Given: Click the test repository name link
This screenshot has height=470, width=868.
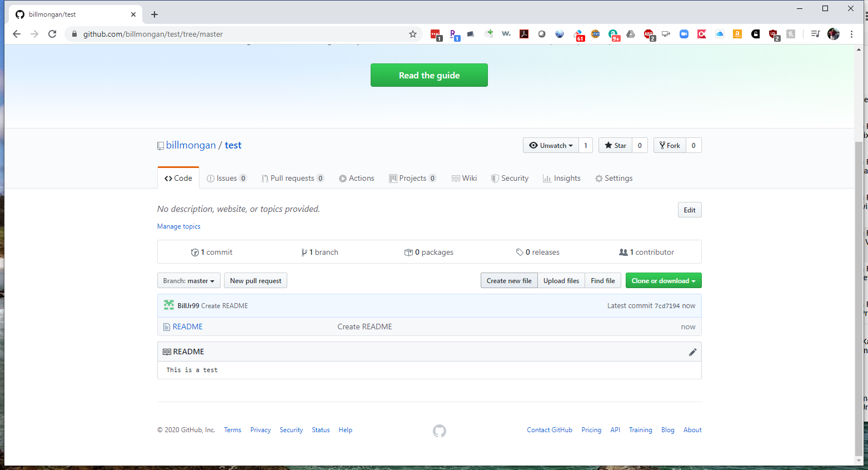Looking at the screenshot, I should point(233,145).
